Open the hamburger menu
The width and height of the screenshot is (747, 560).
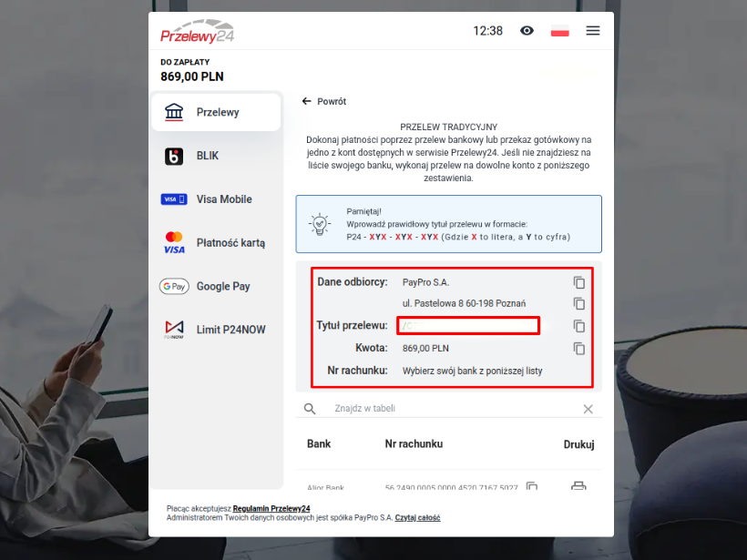[593, 31]
